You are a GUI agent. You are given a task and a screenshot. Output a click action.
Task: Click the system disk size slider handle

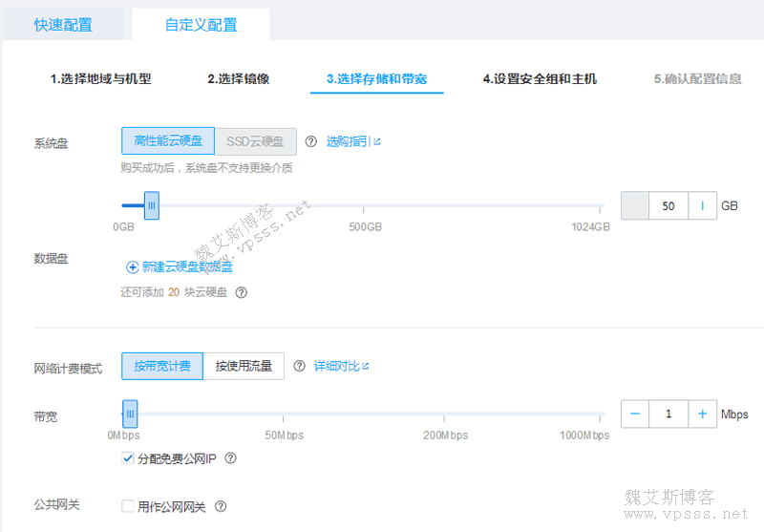pyautogui.click(x=151, y=205)
